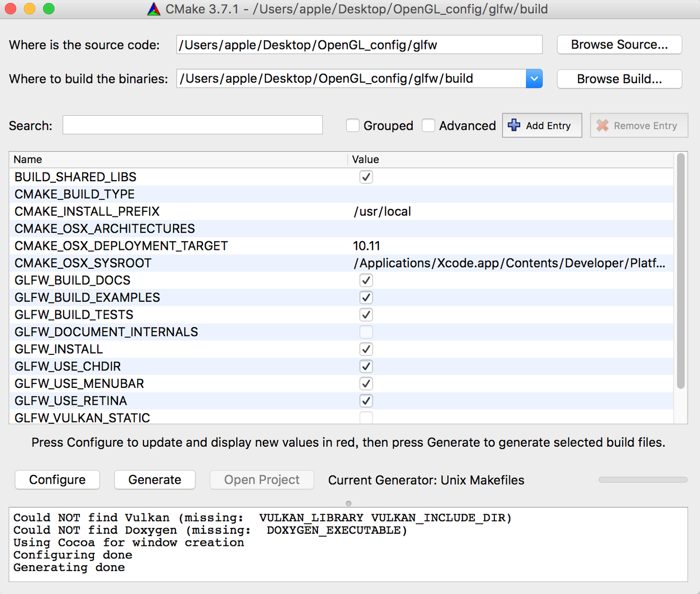Click Browse Source button
Screen dimensions: 700x594
619,45
